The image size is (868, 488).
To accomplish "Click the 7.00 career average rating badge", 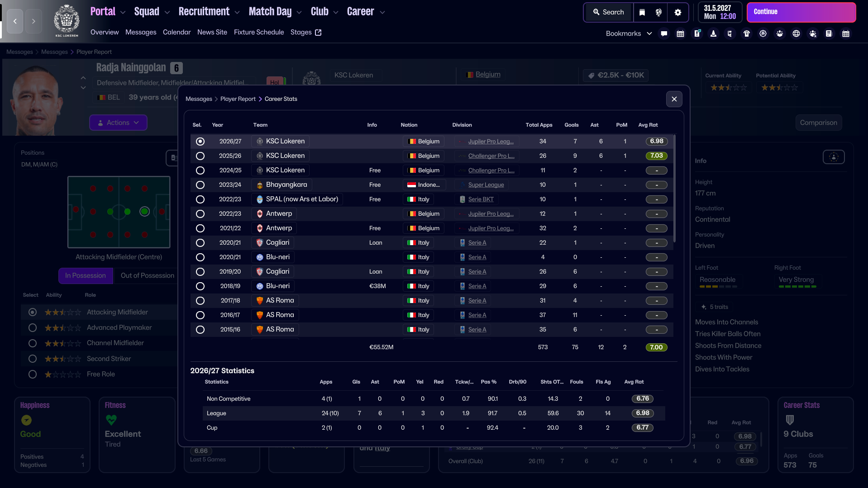I will (656, 347).
